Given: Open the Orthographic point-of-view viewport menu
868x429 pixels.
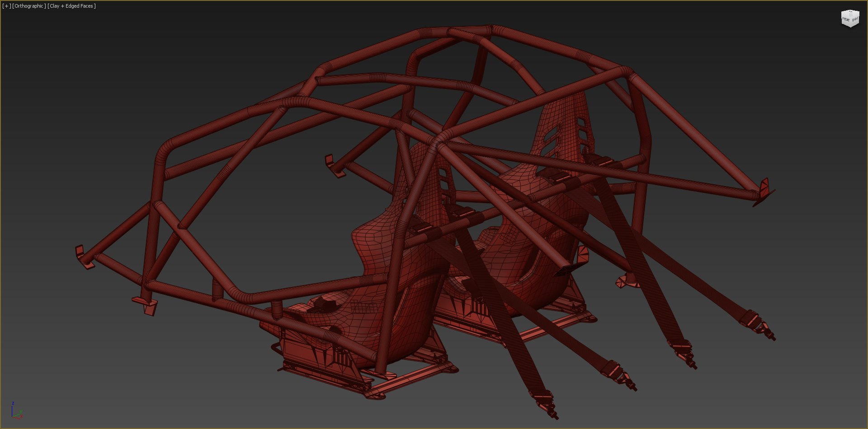Looking at the screenshot, I should coord(29,6).
